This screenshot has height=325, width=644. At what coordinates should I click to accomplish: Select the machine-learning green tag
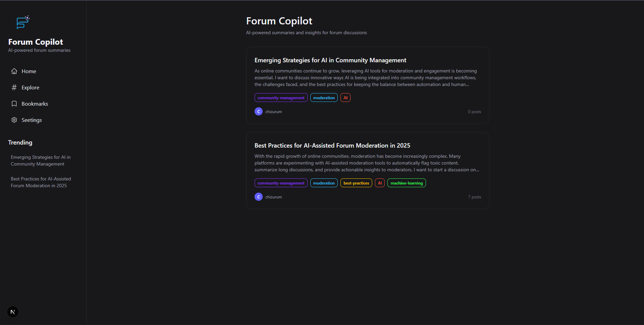[407, 183]
